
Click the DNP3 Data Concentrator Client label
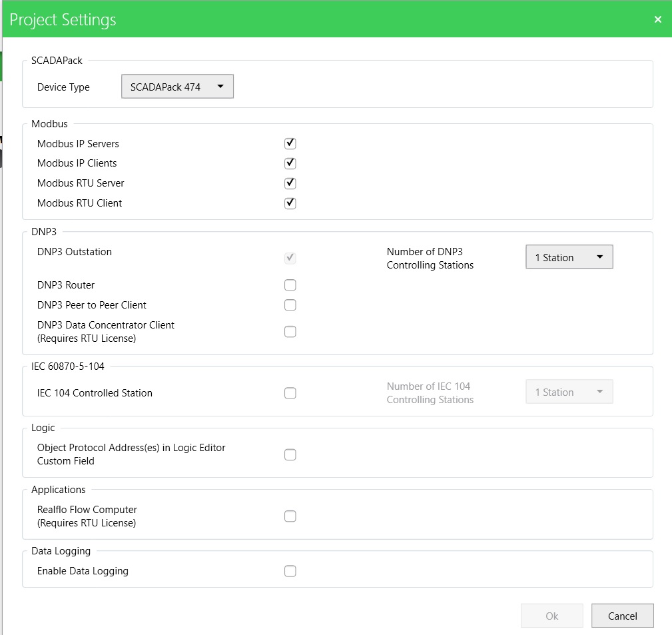click(105, 331)
